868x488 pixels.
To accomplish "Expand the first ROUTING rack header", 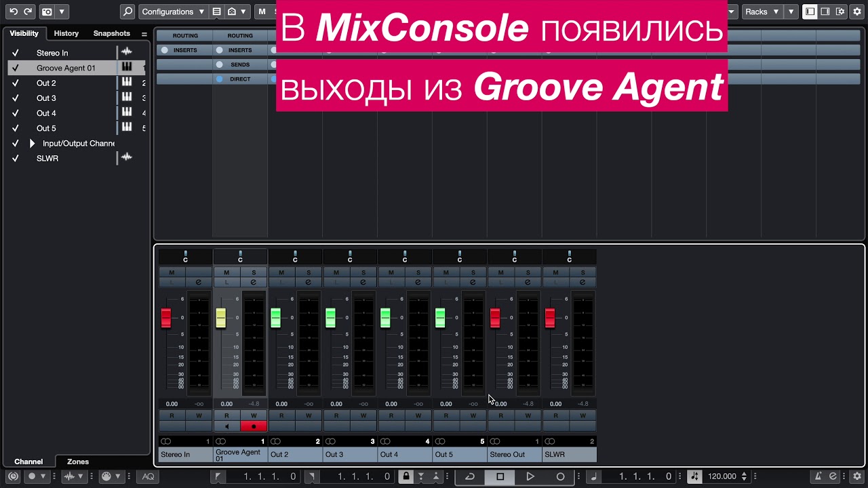I will point(184,35).
